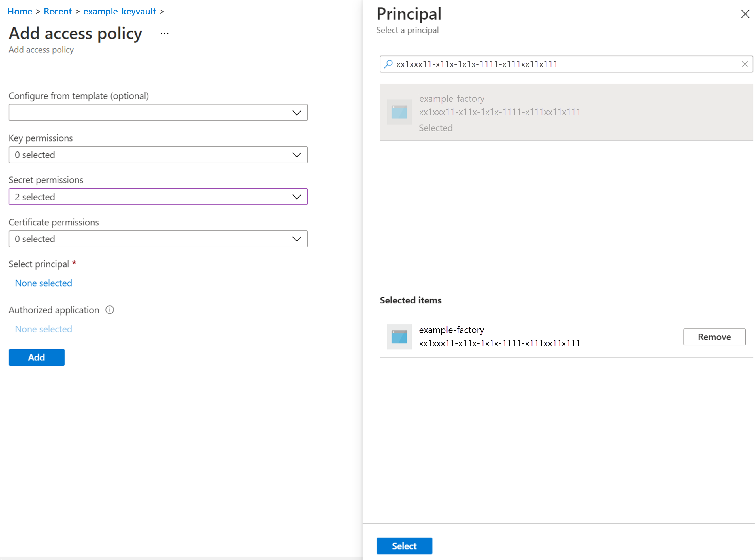Click the example-factory icon in search results

[399, 112]
